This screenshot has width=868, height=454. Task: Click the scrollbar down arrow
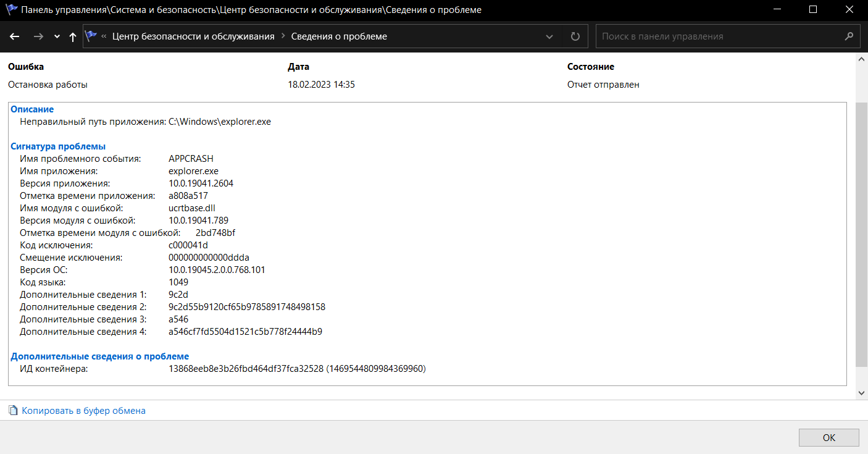pyautogui.click(x=862, y=393)
